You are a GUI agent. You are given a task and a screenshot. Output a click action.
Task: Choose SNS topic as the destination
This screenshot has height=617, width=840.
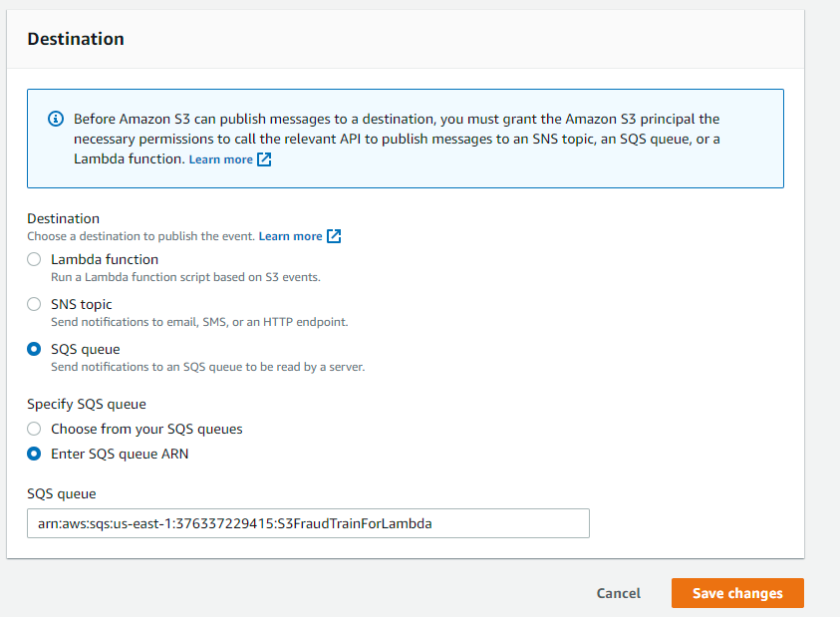(34, 304)
